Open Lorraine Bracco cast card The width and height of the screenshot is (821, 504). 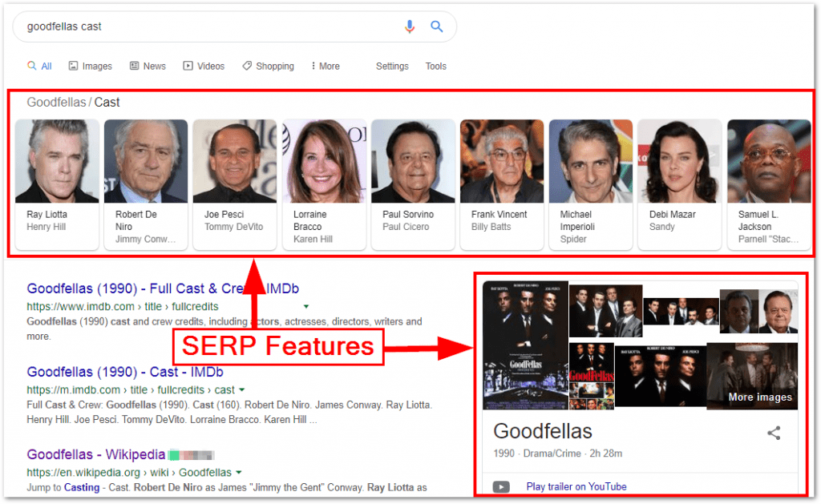point(324,184)
